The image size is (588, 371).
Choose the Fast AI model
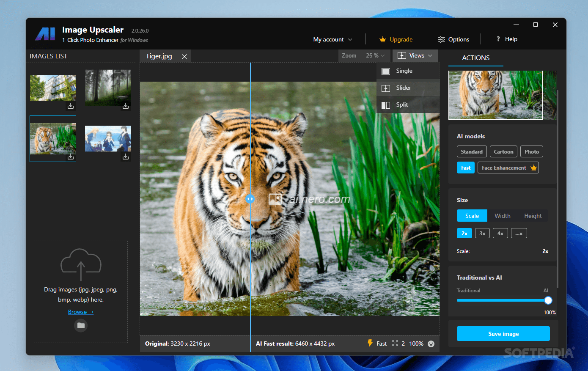[466, 168]
